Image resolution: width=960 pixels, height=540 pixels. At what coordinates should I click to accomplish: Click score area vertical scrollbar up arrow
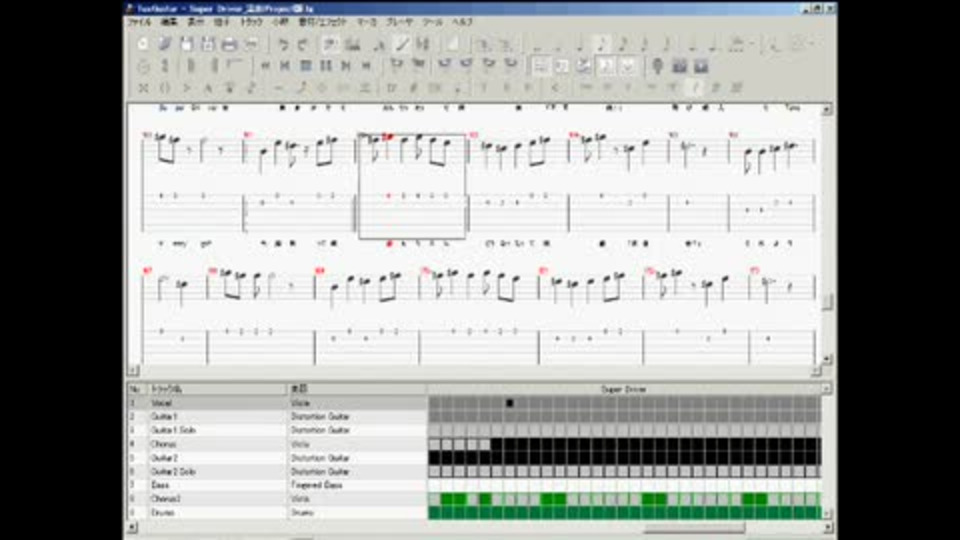(x=827, y=110)
